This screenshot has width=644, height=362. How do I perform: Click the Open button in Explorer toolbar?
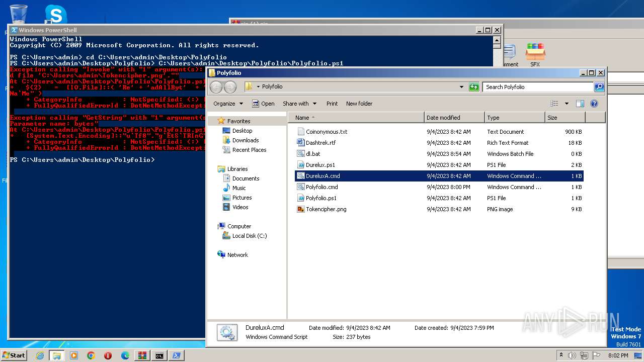click(x=263, y=104)
